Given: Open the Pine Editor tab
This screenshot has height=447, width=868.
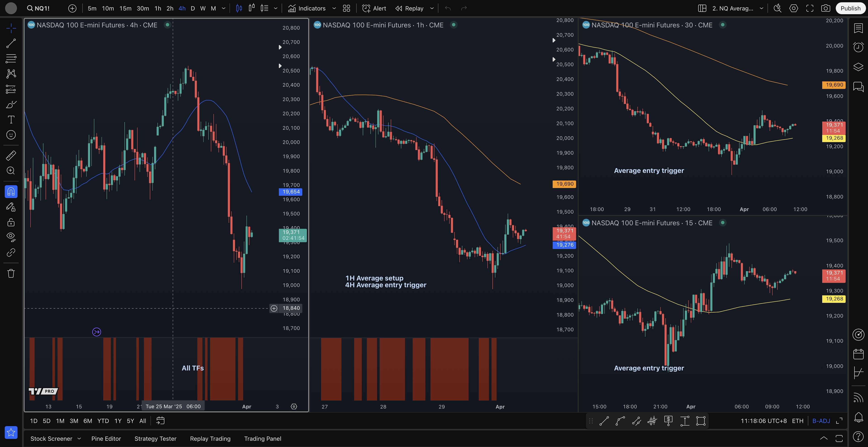Looking at the screenshot, I should coord(106,439).
